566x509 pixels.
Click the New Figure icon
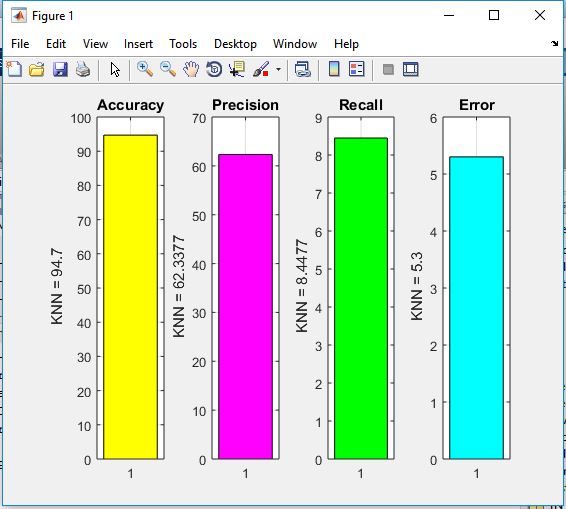tap(14, 69)
